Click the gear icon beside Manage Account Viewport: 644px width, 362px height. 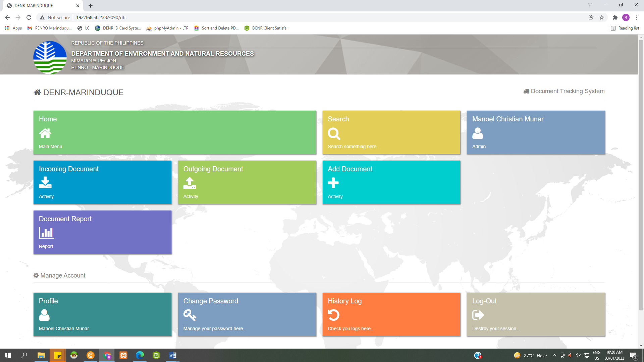click(x=36, y=275)
